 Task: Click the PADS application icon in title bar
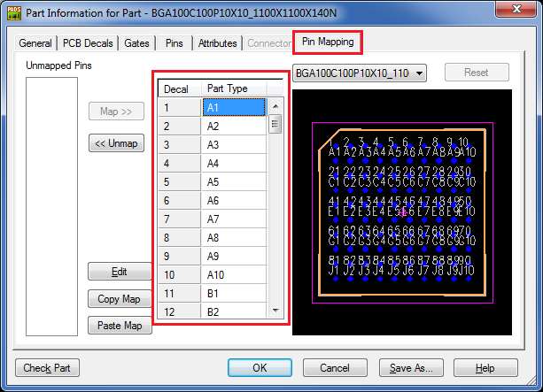14,13
